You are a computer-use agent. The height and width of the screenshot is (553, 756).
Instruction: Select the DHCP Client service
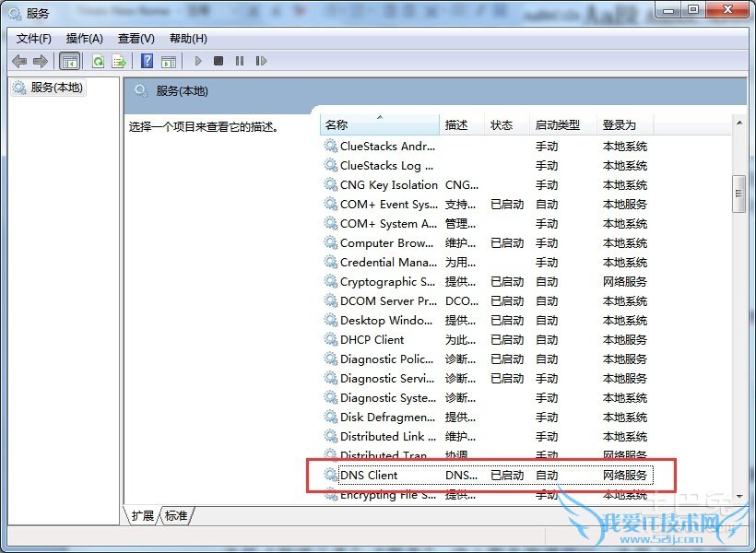(x=487, y=340)
